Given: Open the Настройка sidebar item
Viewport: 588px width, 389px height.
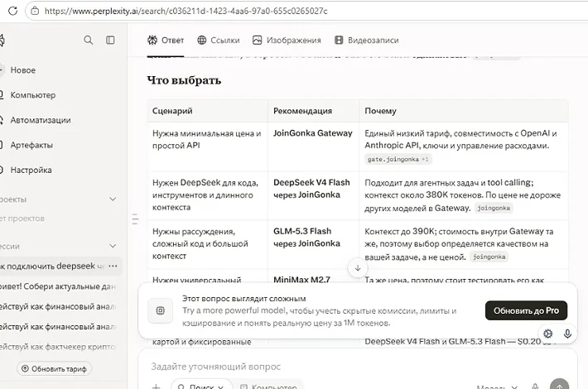Looking at the screenshot, I should 31,170.
